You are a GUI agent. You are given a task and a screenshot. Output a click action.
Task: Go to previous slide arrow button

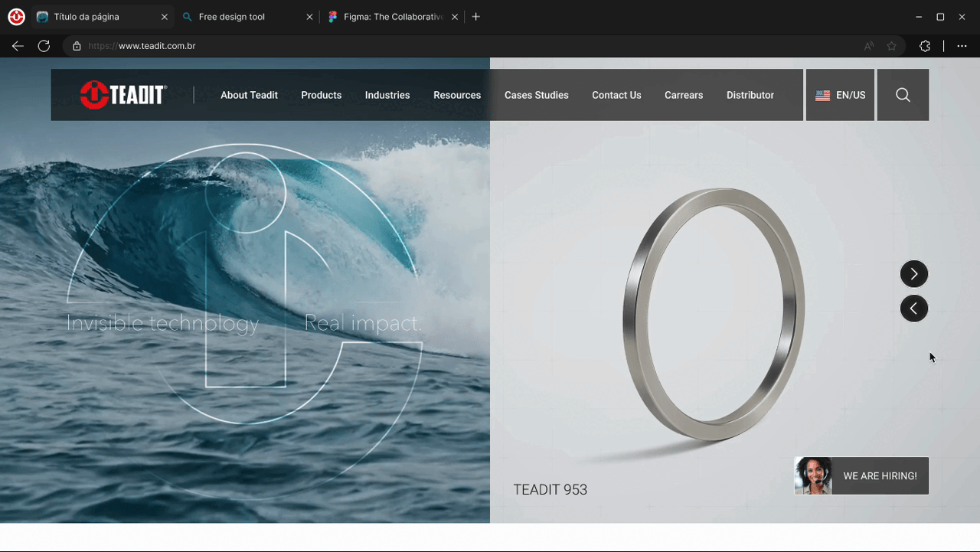click(x=914, y=309)
